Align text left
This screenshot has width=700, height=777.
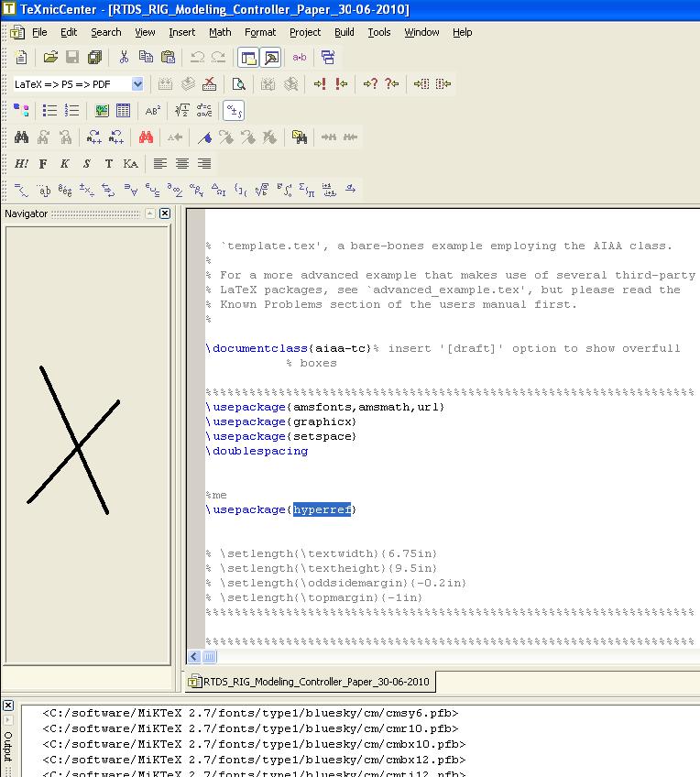[x=160, y=163]
